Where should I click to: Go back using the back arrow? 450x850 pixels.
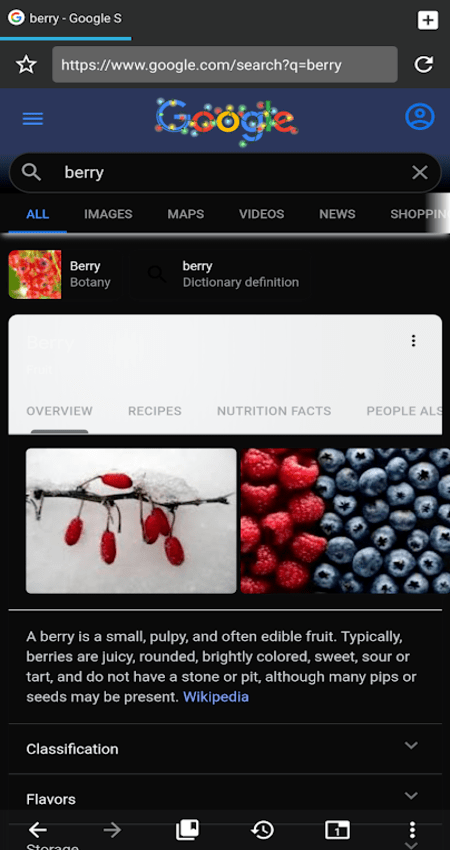(37, 829)
